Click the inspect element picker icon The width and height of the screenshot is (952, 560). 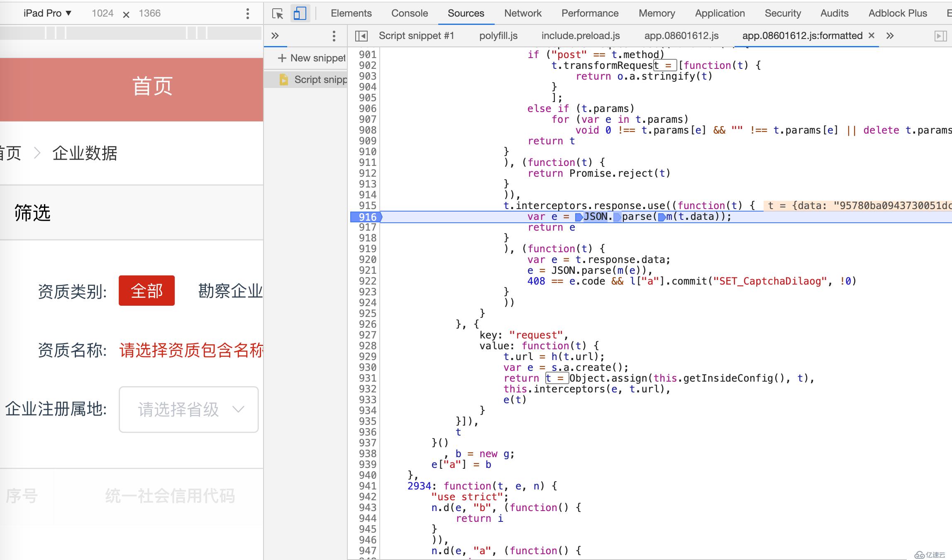click(x=277, y=13)
